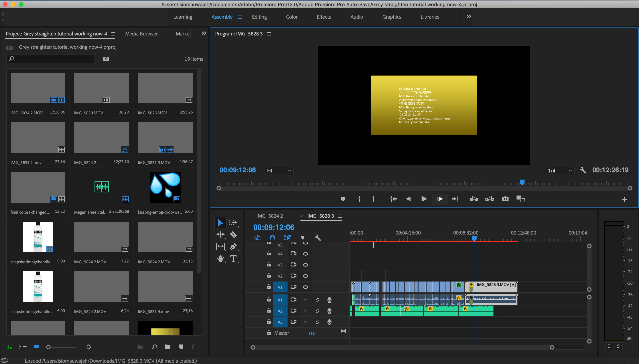
Task: Open the Fit zoom level dropdown
Action: pyautogui.click(x=279, y=170)
